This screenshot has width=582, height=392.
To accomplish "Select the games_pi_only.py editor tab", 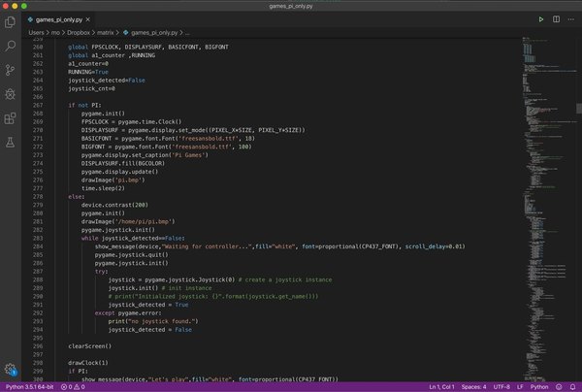I will [x=58, y=19].
